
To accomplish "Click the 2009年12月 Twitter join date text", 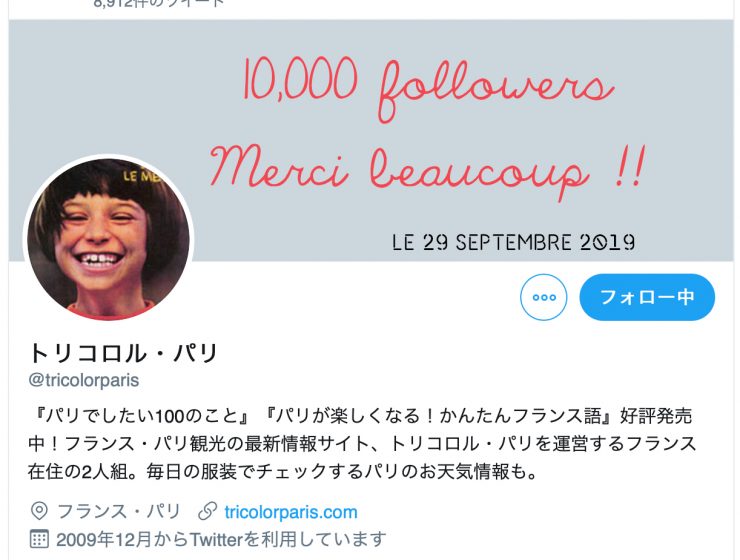I will pyautogui.click(x=221, y=539).
